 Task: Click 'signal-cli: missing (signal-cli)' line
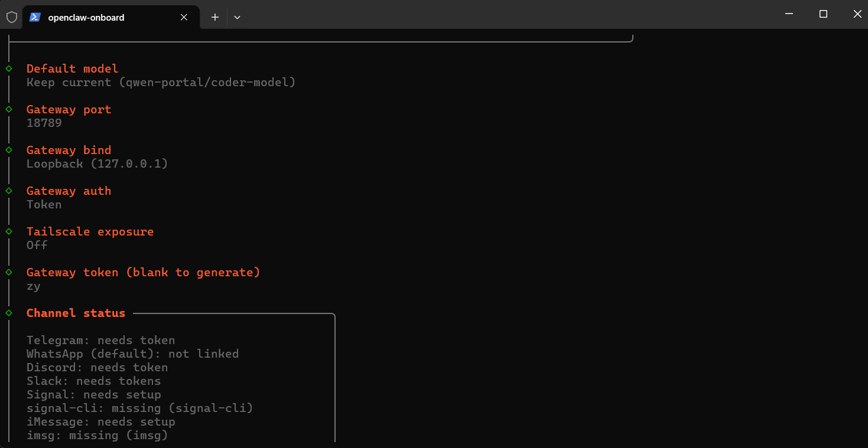(140, 408)
